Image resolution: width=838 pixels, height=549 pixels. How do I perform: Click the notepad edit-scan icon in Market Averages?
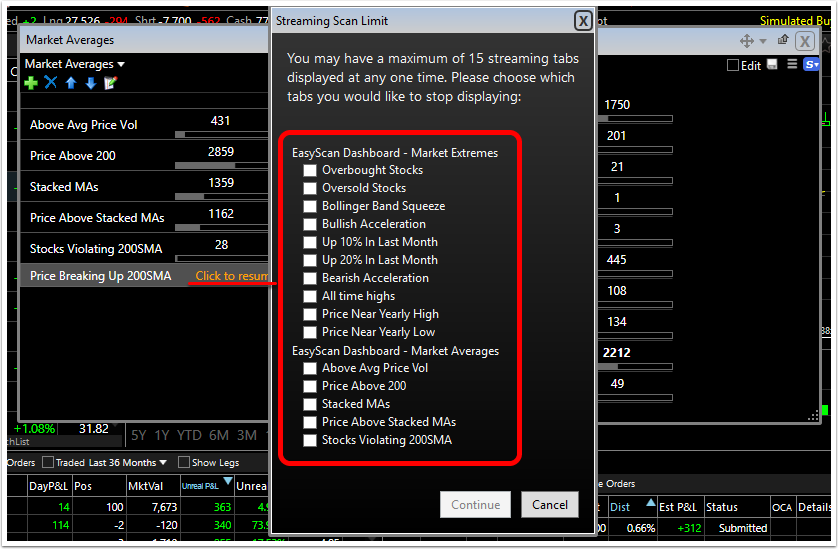(x=111, y=83)
